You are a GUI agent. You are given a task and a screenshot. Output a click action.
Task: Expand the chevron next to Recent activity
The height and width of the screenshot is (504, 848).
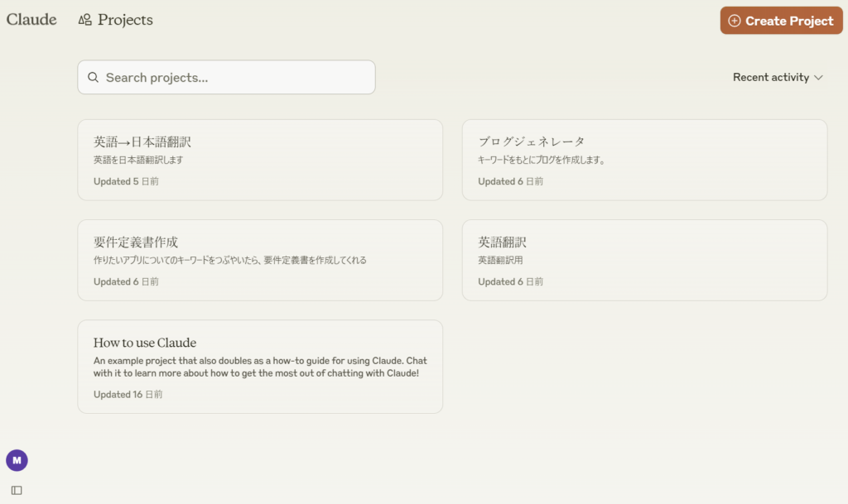[818, 78]
